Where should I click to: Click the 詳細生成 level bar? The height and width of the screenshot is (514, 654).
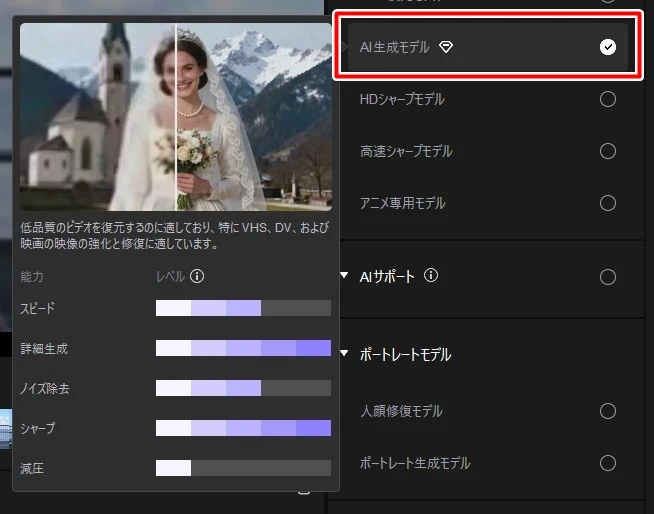243,348
